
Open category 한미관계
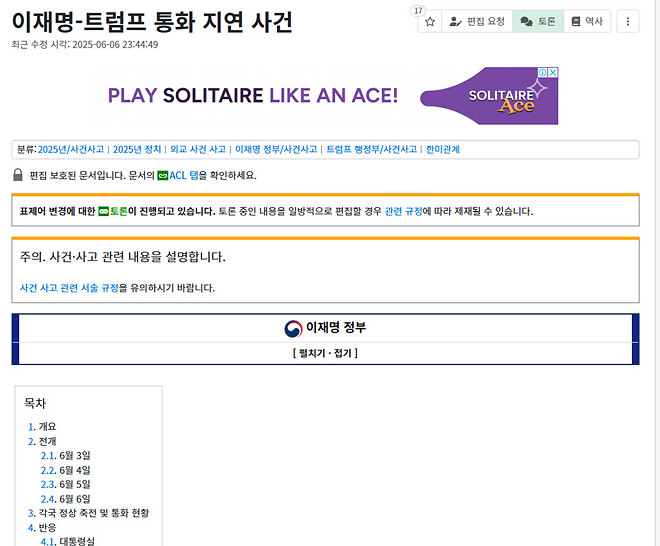pyautogui.click(x=442, y=149)
